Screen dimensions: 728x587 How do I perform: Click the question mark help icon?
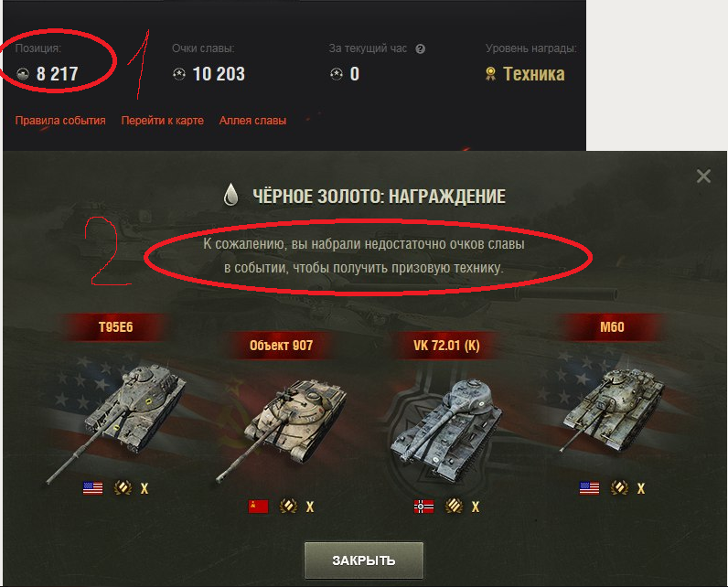[x=420, y=48]
